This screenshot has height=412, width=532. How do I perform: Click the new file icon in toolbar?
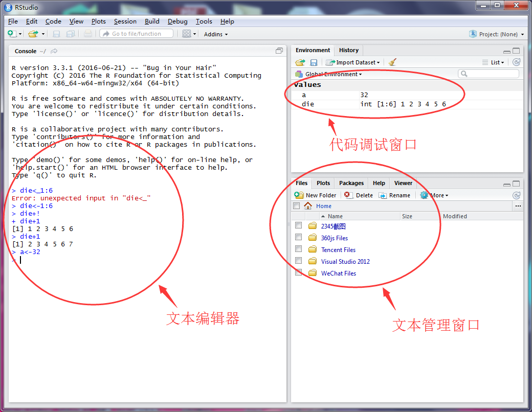tap(12, 34)
